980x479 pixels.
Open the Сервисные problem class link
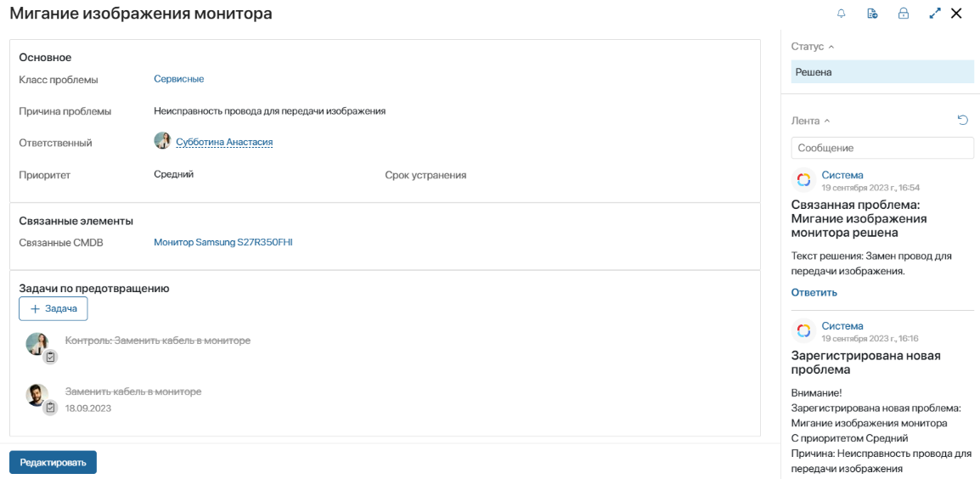click(178, 79)
